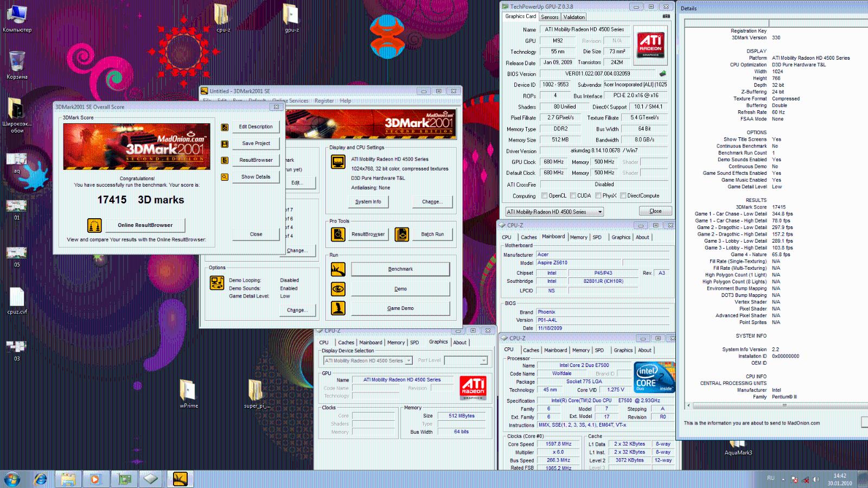Open the SPD tab in graphics CPU-Z window

tap(414, 343)
